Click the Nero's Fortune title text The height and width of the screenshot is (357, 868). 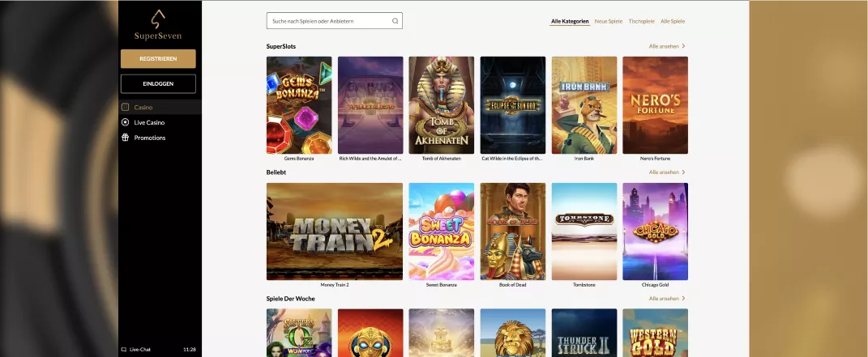point(656,159)
